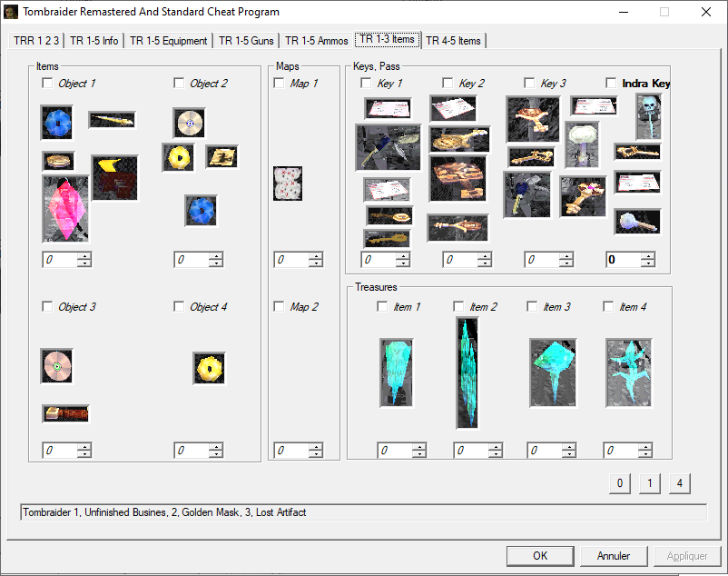Click the Key 2 count input field

pyautogui.click(x=460, y=260)
